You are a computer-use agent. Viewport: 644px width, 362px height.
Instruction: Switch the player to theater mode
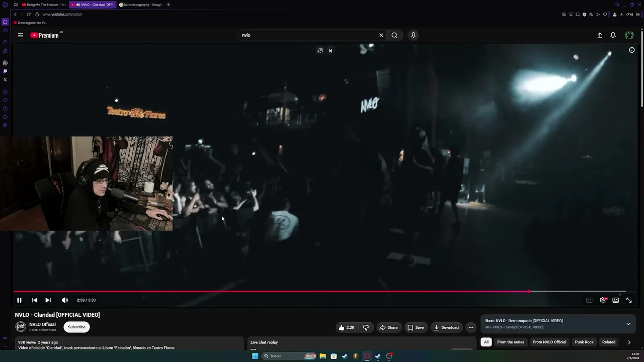pyautogui.click(x=615, y=300)
